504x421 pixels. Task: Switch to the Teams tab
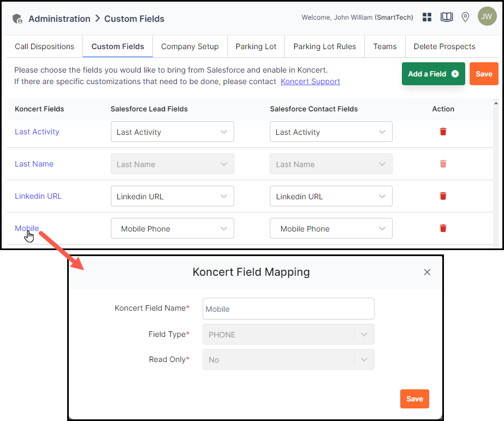point(385,46)
